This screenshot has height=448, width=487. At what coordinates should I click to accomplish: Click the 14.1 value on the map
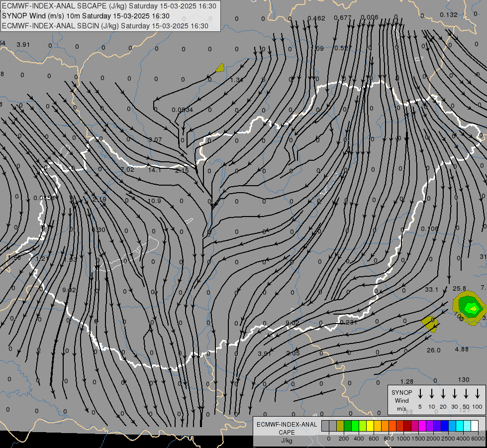[x=154, y=170]
